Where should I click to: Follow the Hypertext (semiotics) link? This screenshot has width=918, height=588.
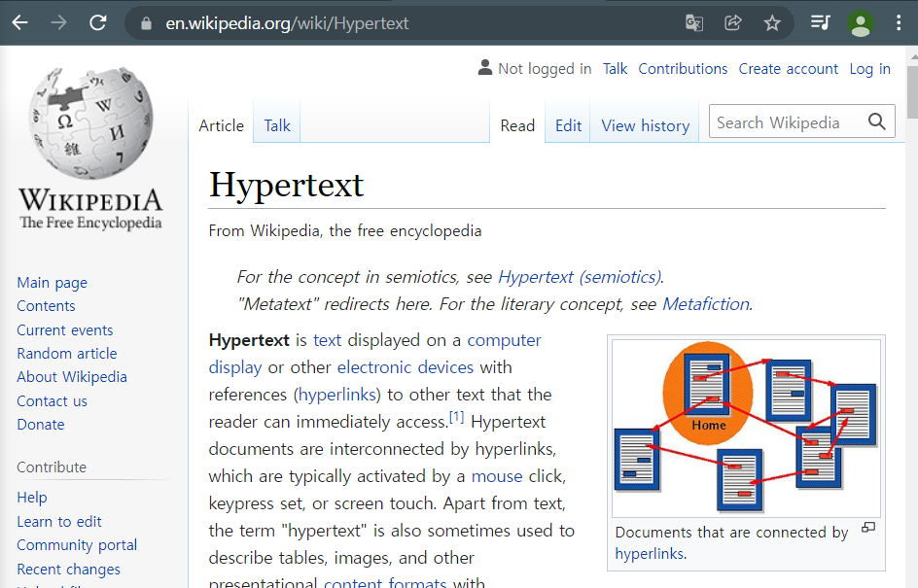pos(580,277)
